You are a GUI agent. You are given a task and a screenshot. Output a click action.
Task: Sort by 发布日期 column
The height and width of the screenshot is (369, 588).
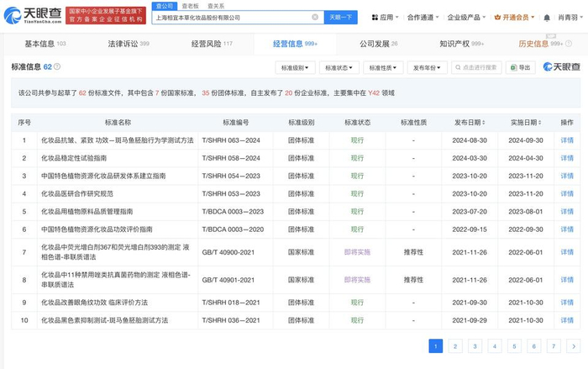(467, 123)
